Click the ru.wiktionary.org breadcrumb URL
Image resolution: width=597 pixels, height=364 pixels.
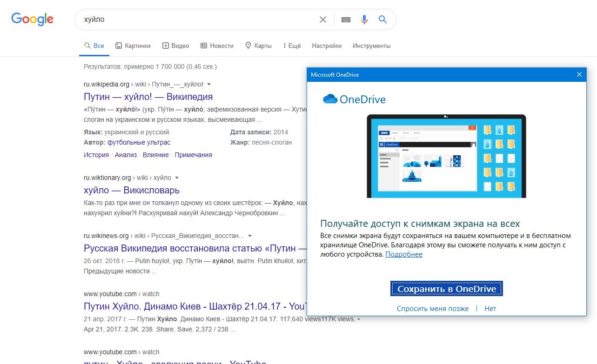click(127, 178)
